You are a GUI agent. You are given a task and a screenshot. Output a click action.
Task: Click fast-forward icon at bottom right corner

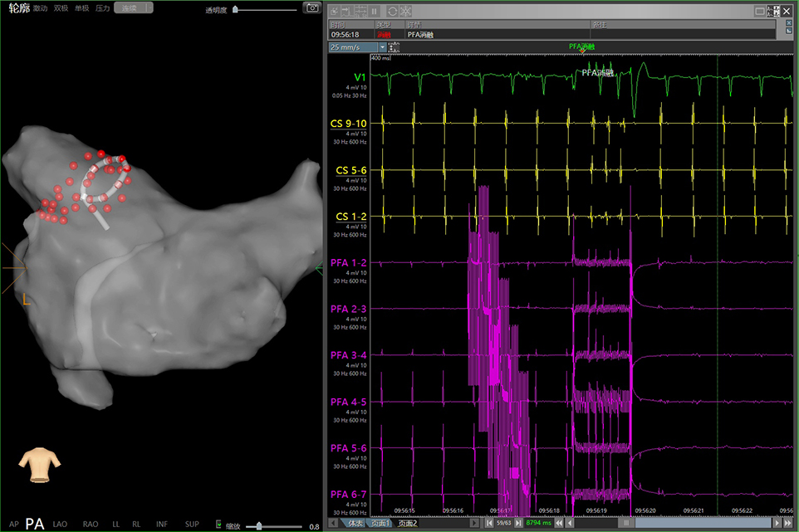(x=787, y=523)
